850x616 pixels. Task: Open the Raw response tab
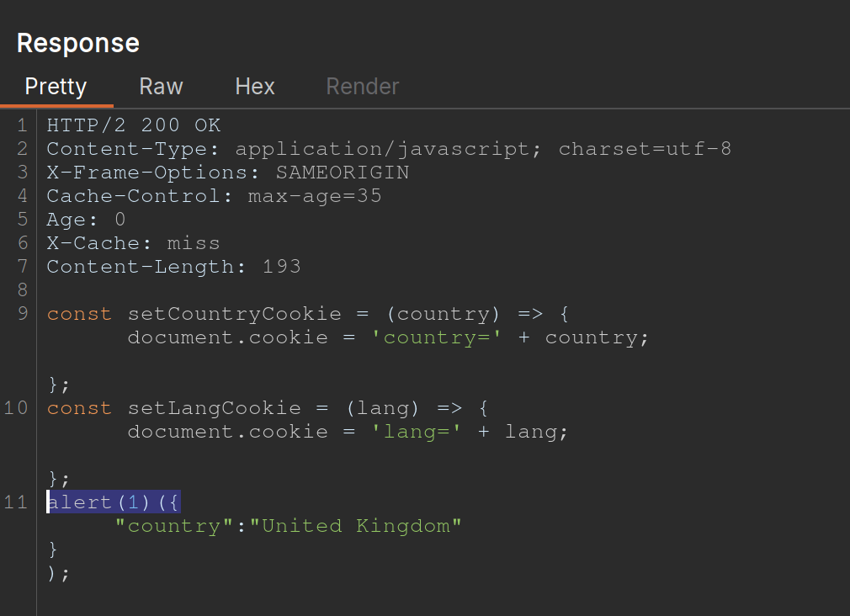pos(161,87)
